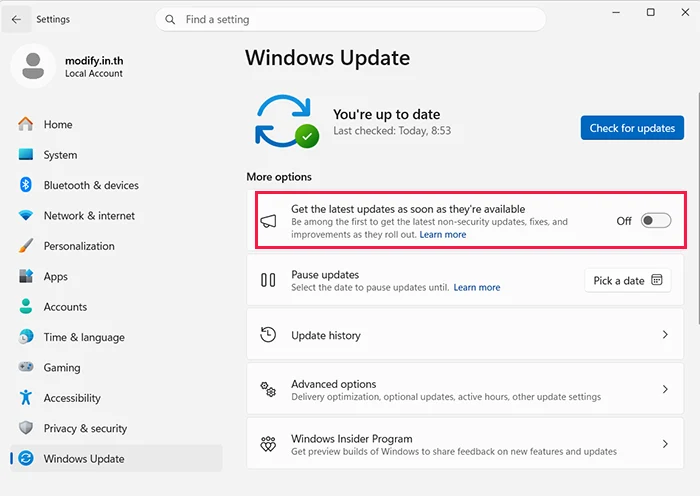
Task: Click the Bluetooth icon in sidebar
Action: coord(26,185)
